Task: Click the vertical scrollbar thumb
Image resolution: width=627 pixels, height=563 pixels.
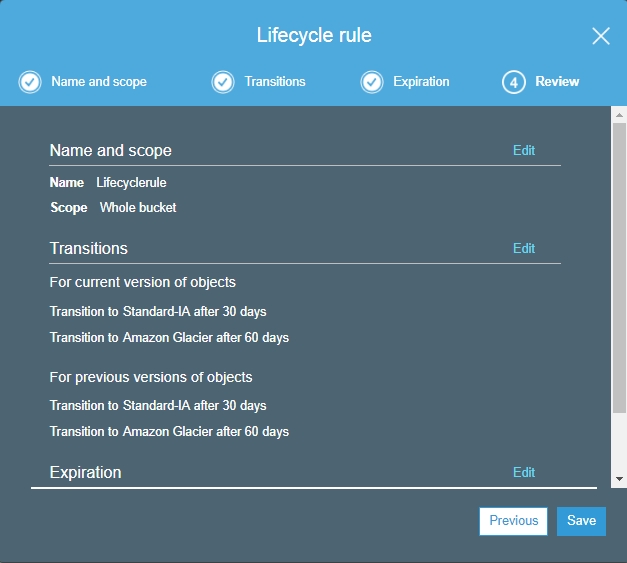Action: point(619,270)
